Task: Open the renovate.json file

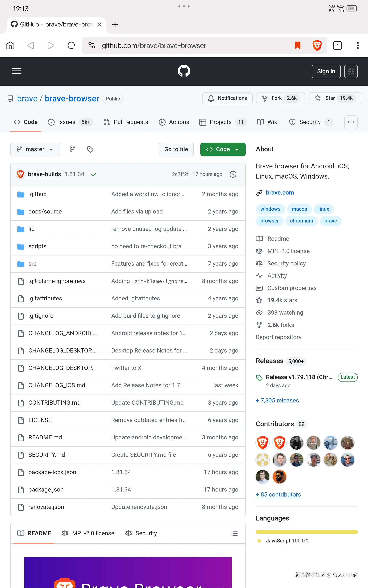Action: pyautogui.click(x=46, y=507)
